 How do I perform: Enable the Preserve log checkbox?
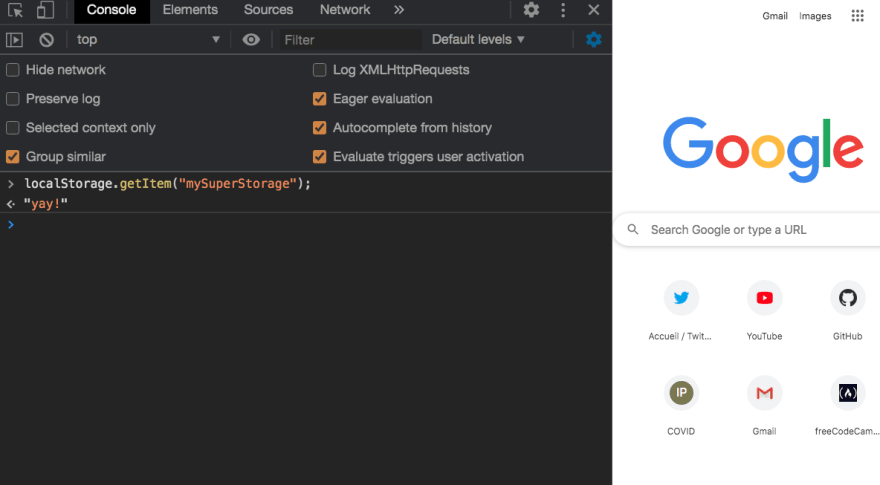[12, 99]
